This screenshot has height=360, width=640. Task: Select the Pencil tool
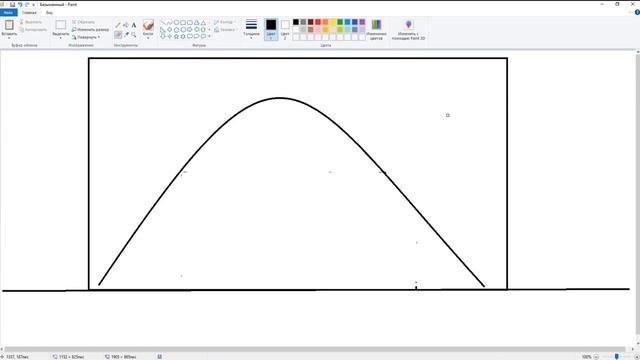pos(118,25)
